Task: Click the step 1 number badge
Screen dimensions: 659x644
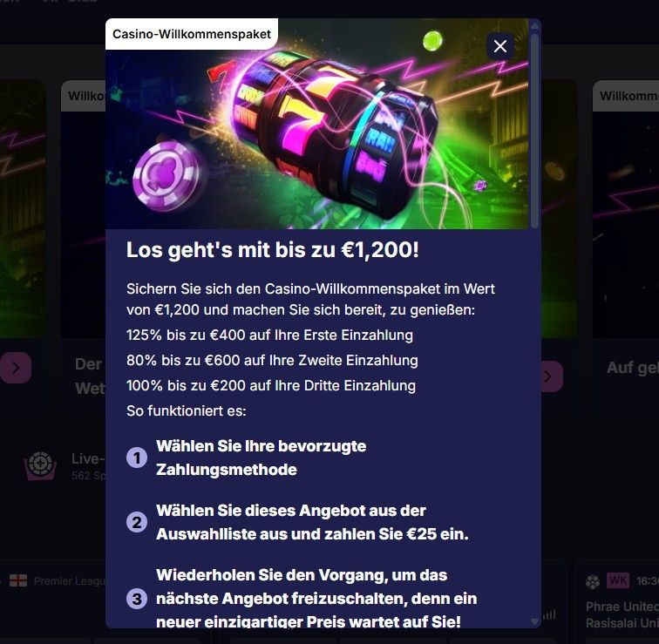Action: click(137, 458)
